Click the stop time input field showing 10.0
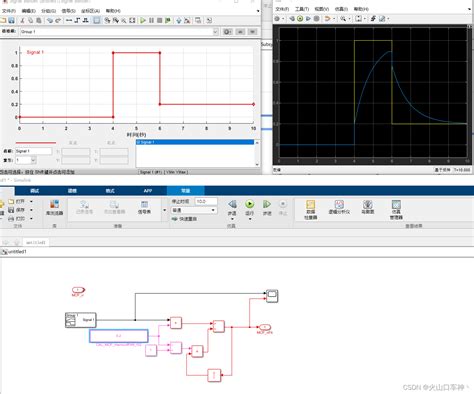Viewport: 474px width, 394px height. pos(206,201)
